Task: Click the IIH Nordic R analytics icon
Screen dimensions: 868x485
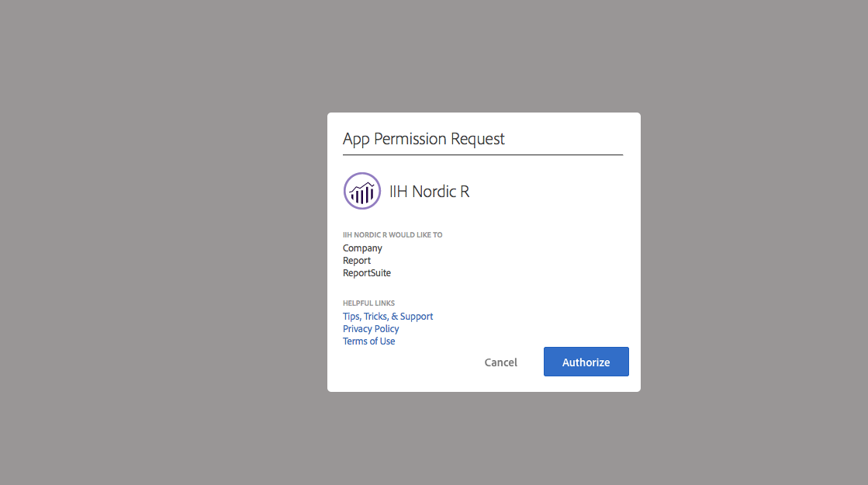Action: coord(362,191)
